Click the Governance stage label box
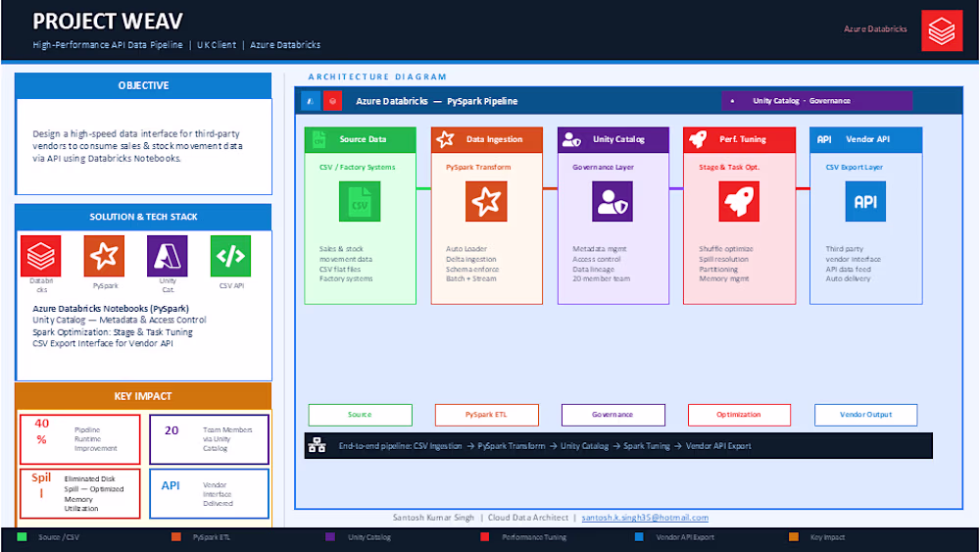Viewport: 980px width, 552px height. point(613,415)
